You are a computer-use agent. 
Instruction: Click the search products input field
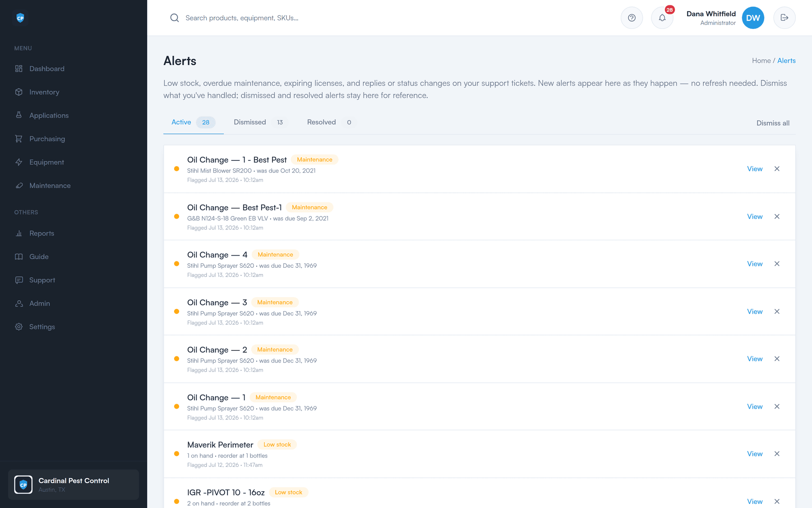(242, 18)
